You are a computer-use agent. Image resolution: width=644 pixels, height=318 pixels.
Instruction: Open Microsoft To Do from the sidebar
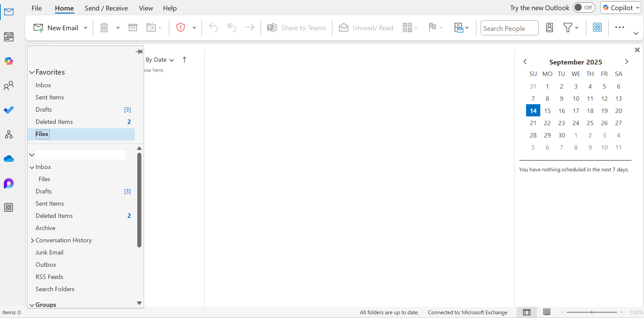8,110
